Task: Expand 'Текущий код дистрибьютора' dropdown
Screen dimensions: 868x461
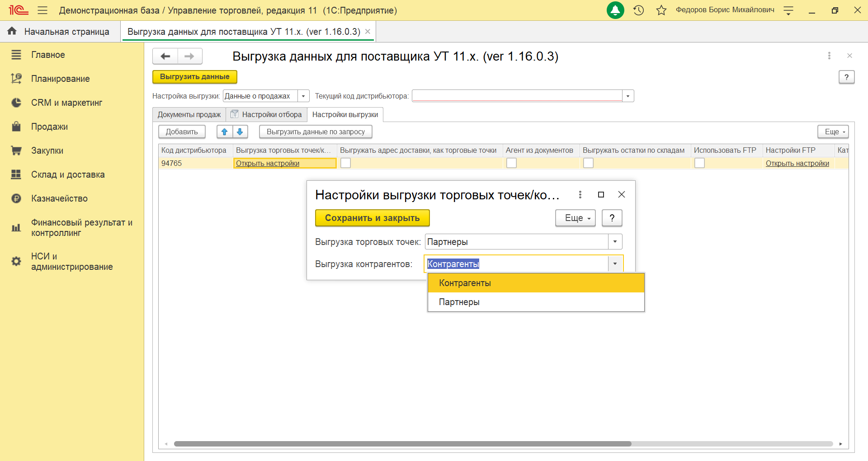Action: point(627,96)
